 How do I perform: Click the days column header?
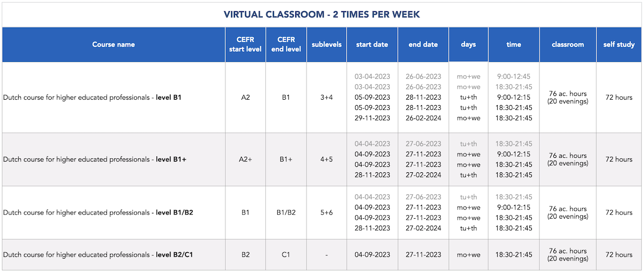468,44
